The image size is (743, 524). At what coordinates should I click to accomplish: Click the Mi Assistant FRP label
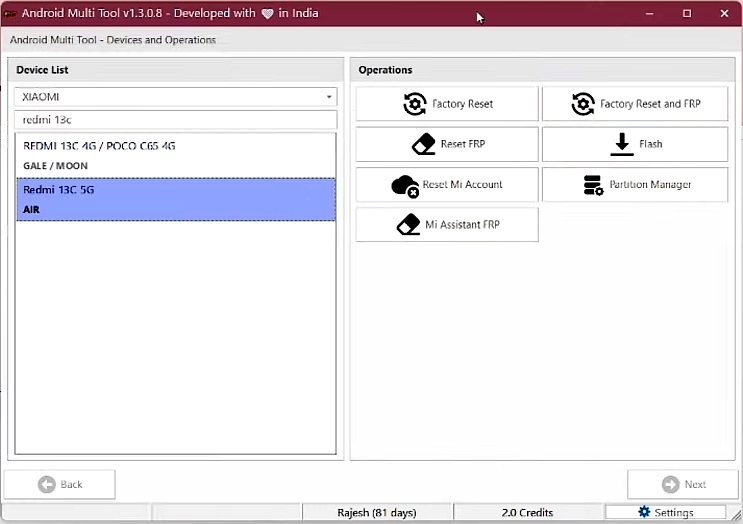[x=462, y=225]
